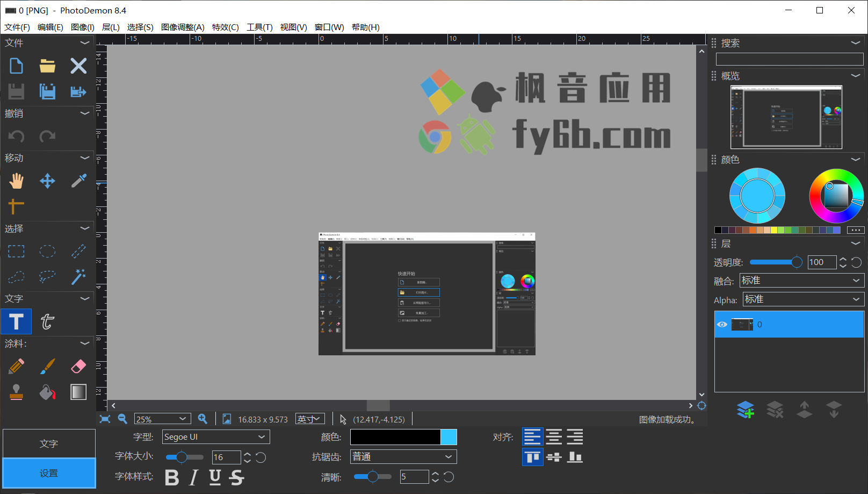Screen dimensions: 868x494
Task: Click the 文字 options button
Action: (49, 443)
